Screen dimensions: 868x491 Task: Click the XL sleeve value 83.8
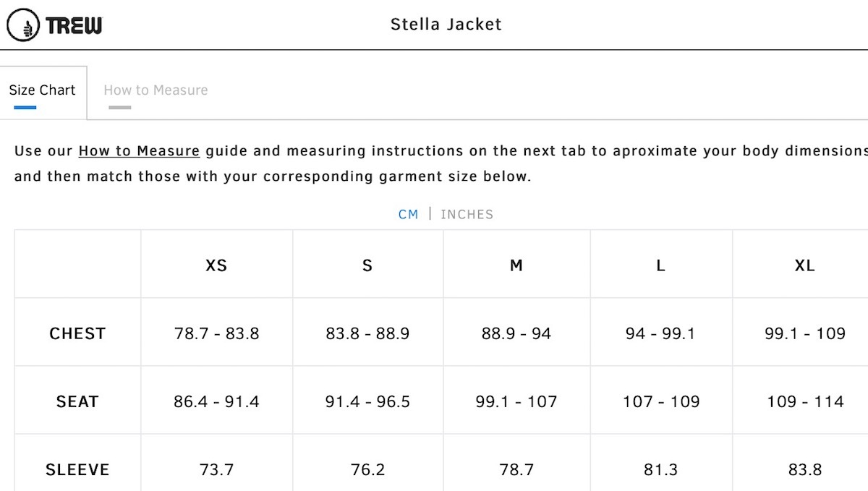coord(805,469)
